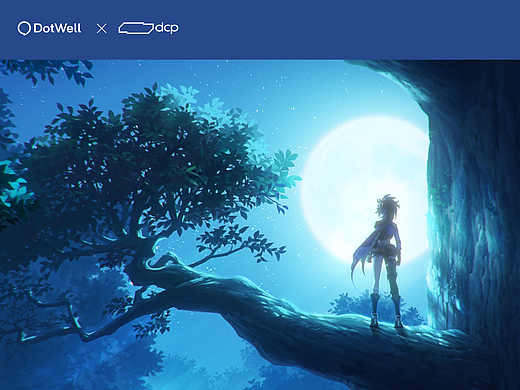Click the dcp logo
Viewport: 520px width, 390px height.
point(148,28)
